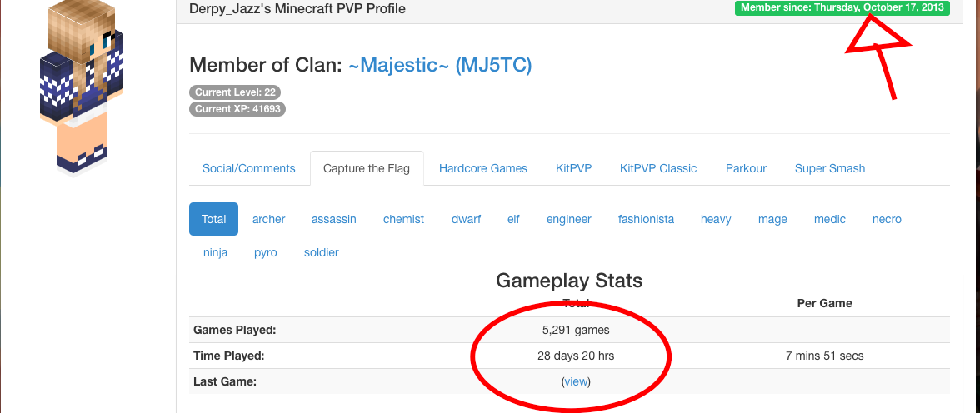
Task: Open the KitPVP tab
Action: pos(573,168)
